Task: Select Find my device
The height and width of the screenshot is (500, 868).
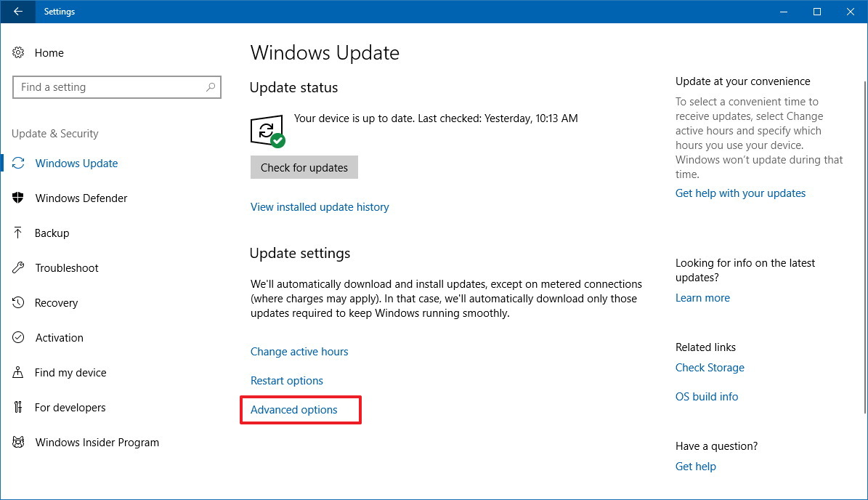Action: coord(68,372)
